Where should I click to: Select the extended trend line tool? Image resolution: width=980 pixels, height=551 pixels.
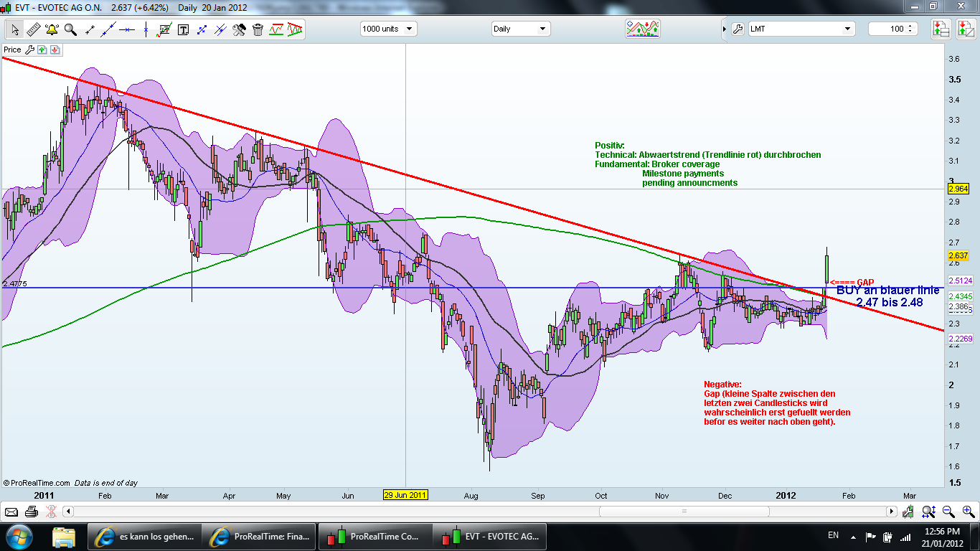click(108, 29)
